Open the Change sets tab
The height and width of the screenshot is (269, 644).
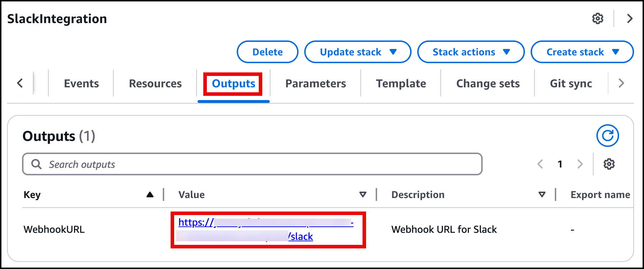coord(488,83)
